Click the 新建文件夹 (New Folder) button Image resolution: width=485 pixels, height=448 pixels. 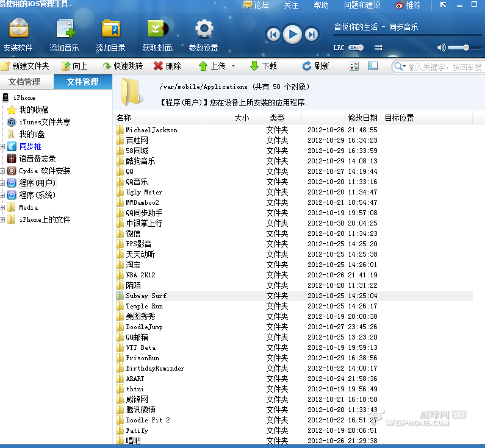25,66
